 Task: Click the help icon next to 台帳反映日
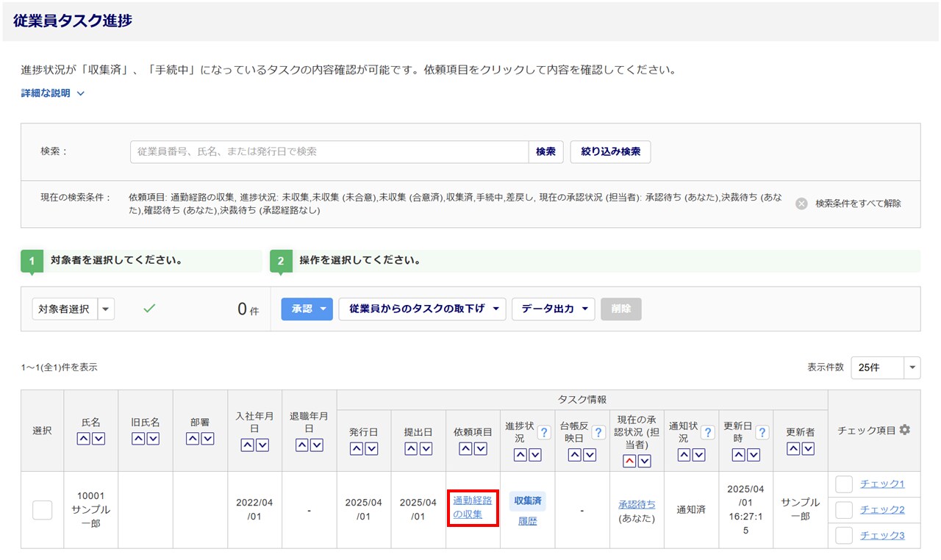tap(598, 433)
